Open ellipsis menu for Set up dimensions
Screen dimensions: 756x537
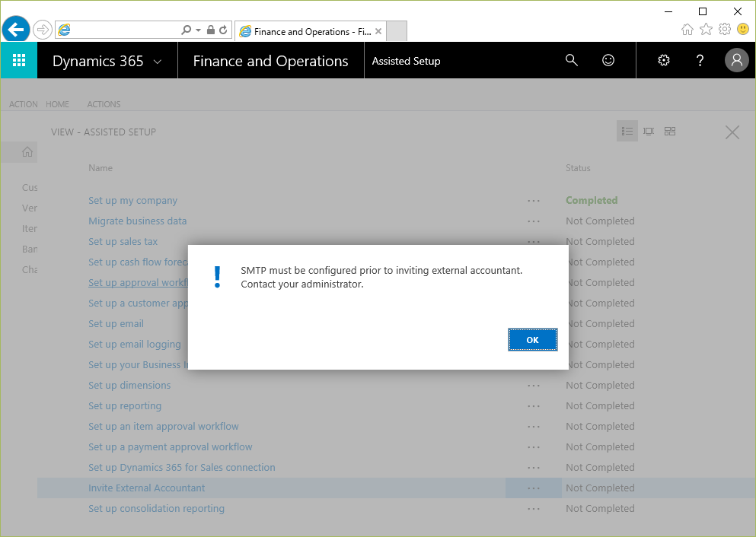click(x=534, y=386)
